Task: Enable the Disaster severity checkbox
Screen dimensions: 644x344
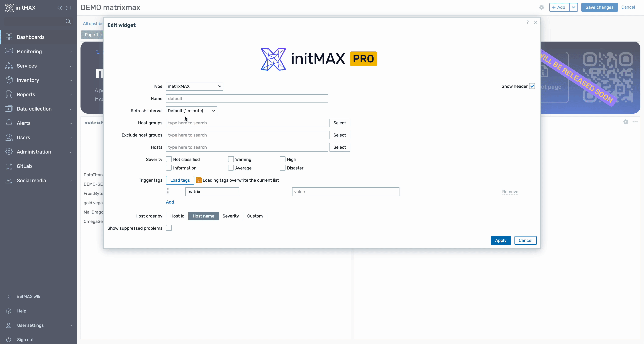Action: pos(282,168)
